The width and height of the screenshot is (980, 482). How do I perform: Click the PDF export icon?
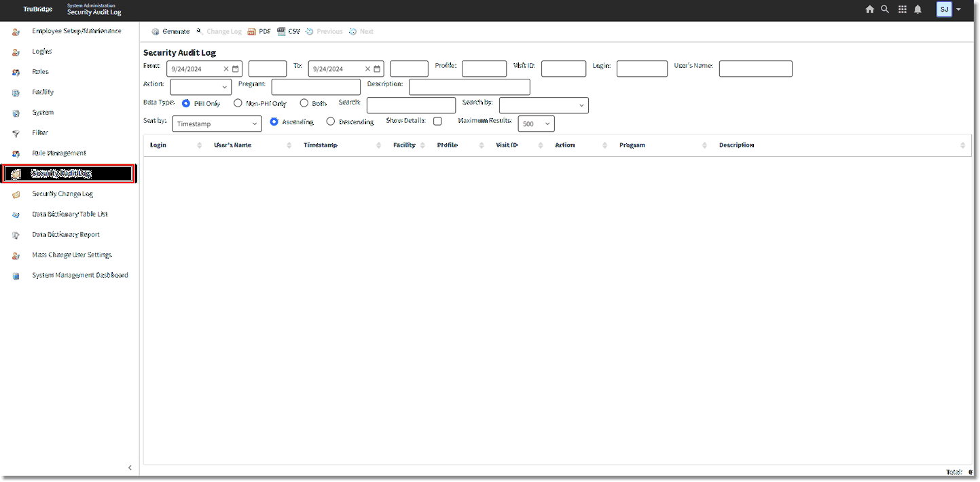tap(252, 31)
